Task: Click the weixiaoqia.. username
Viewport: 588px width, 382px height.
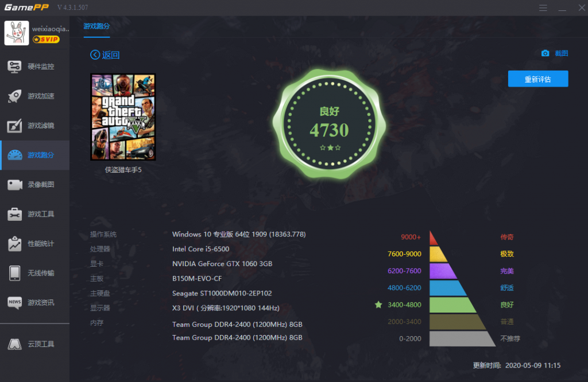Action: [x=51, y=29]
